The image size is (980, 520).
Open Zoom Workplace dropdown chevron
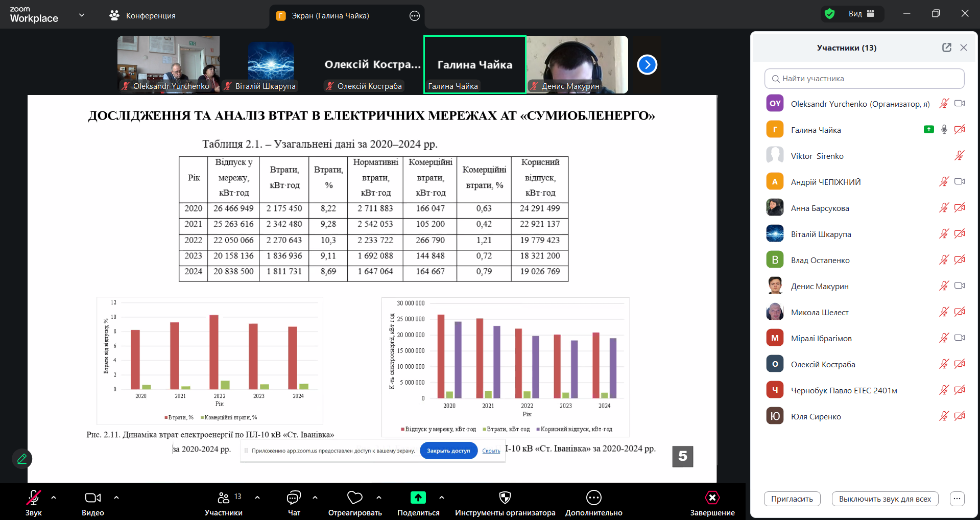pyautogui.click(x=82, y=15)
